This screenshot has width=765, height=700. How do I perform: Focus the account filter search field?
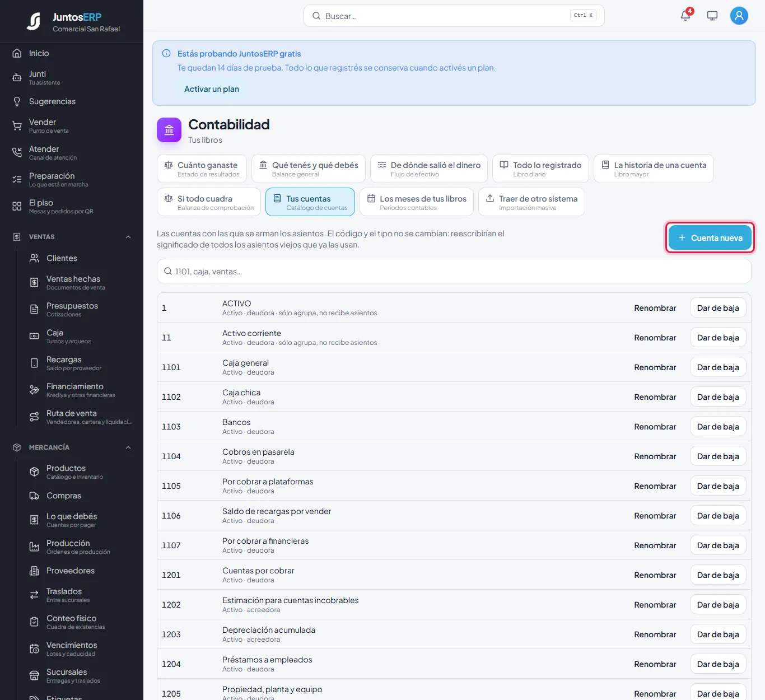pos(454,272)
